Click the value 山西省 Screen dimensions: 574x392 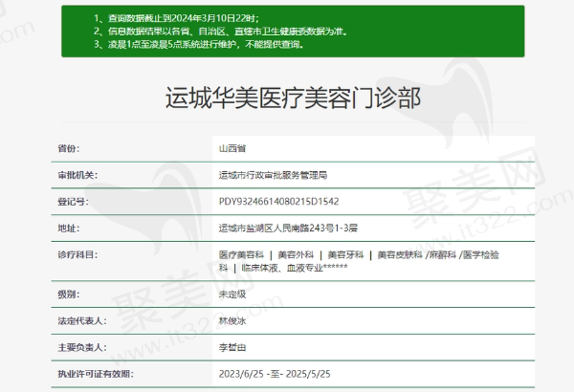[x=232, y=148]
